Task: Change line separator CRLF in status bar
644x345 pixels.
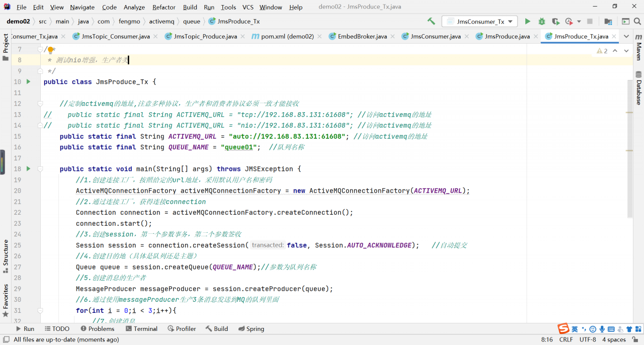Action: [x=566, y=339]
